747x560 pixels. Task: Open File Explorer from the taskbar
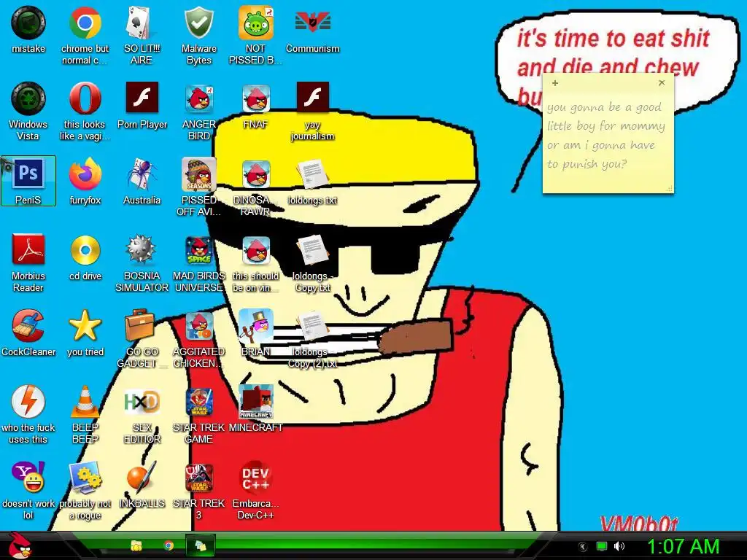[x=136, y=545]
